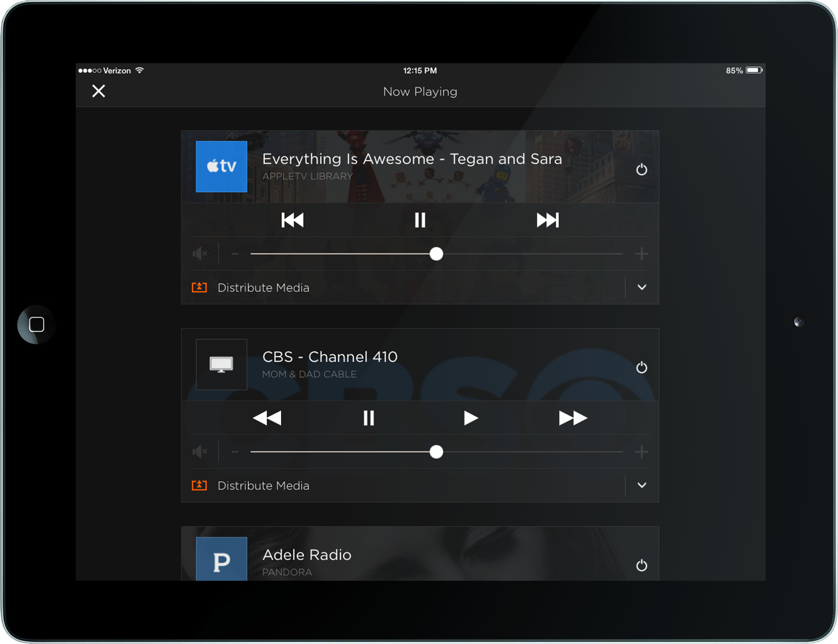This screenshot has height=644, width=838.
Task: Click the Apple TV volume slider handle
Action: pos(436,254)
